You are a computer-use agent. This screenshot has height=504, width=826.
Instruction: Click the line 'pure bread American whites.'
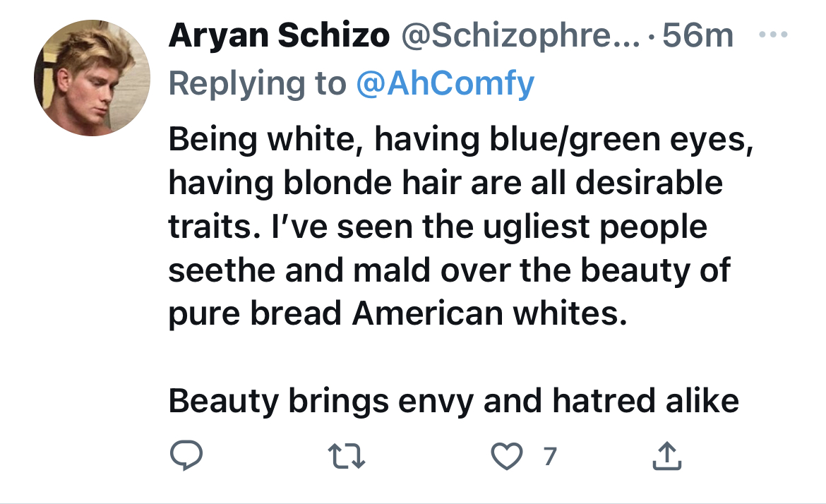coord(398,314)
